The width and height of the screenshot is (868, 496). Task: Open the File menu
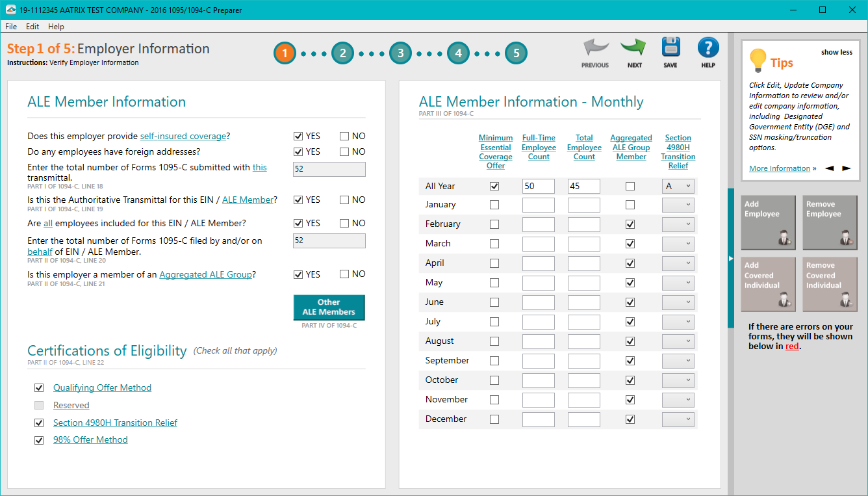tap(11, 27)
